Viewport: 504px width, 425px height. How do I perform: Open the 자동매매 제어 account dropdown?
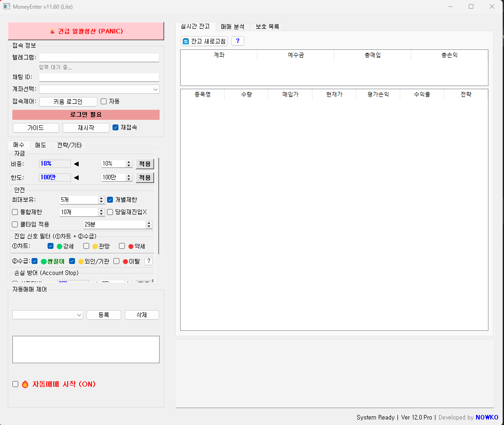[79, 315]
